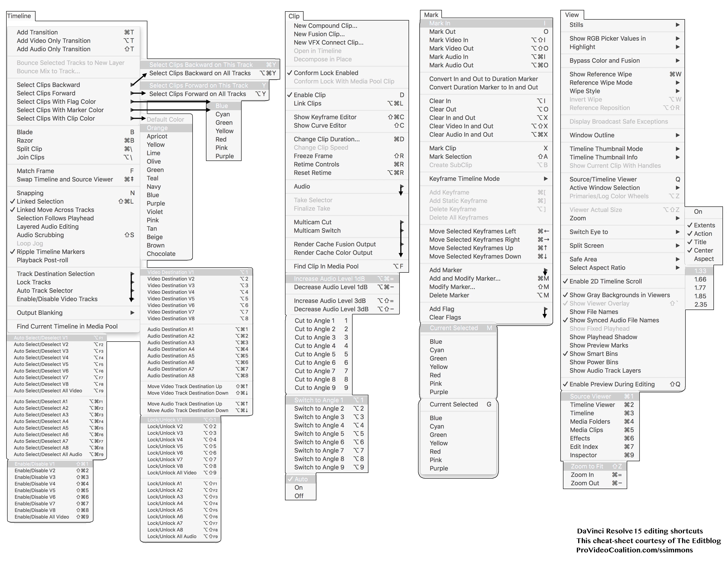Screen dimensions: 728x563
Task: Open the Clip menu title
Action: [294, 16]
